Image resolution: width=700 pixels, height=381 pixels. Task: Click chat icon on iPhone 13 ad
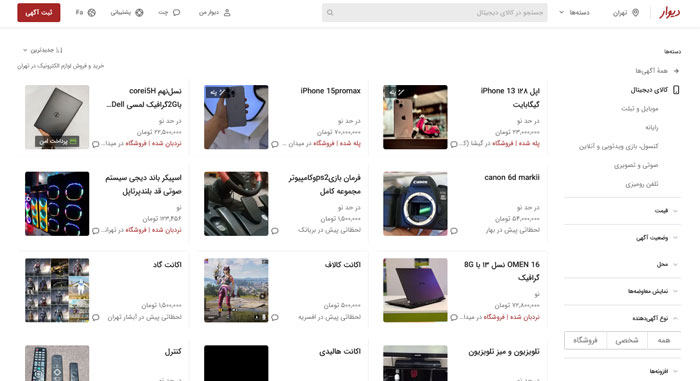[x=454, y=144]
